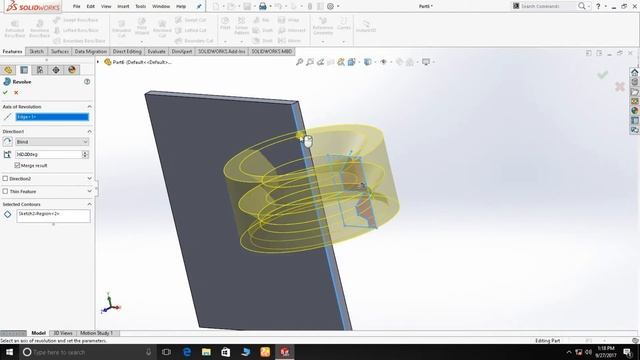Screen dimensions: 640x360
Task: Open the Insert menu
Action: point(123,6)
